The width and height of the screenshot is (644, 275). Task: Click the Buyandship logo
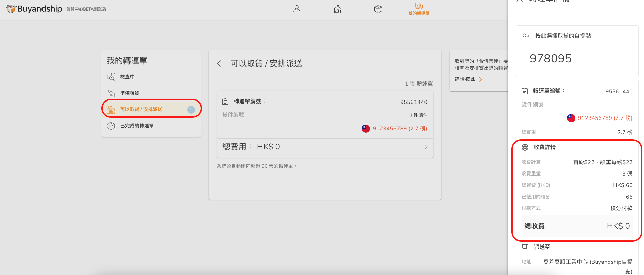point(34,9)
